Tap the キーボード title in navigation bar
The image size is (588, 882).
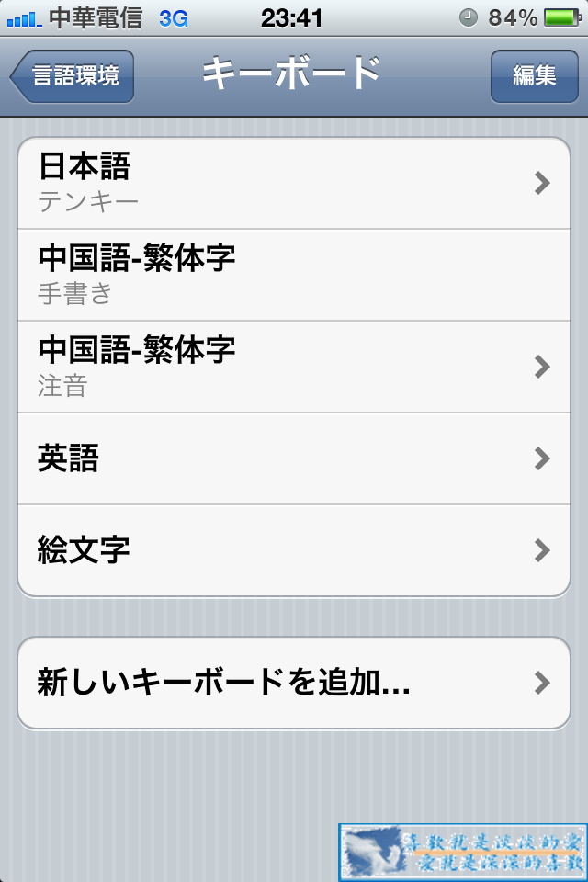291,73
